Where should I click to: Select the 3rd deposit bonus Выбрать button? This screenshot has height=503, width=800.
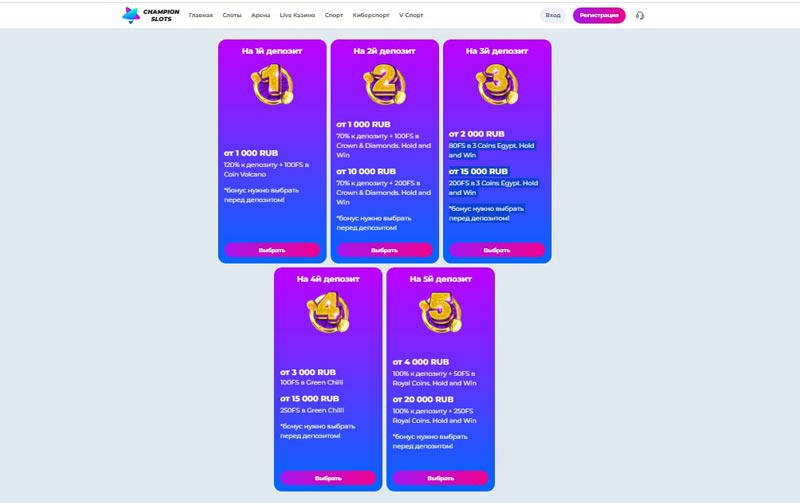tap(497, 250)
